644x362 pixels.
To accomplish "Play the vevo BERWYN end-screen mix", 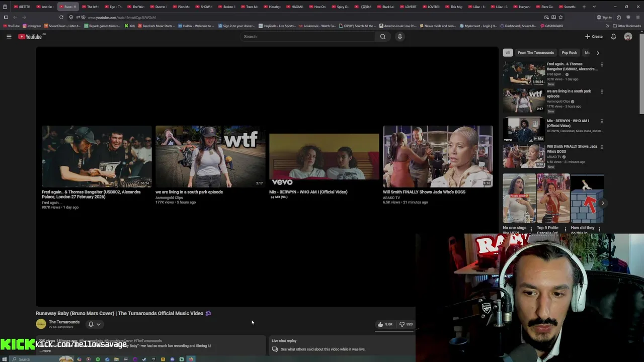I will click(x=324, y=156).
